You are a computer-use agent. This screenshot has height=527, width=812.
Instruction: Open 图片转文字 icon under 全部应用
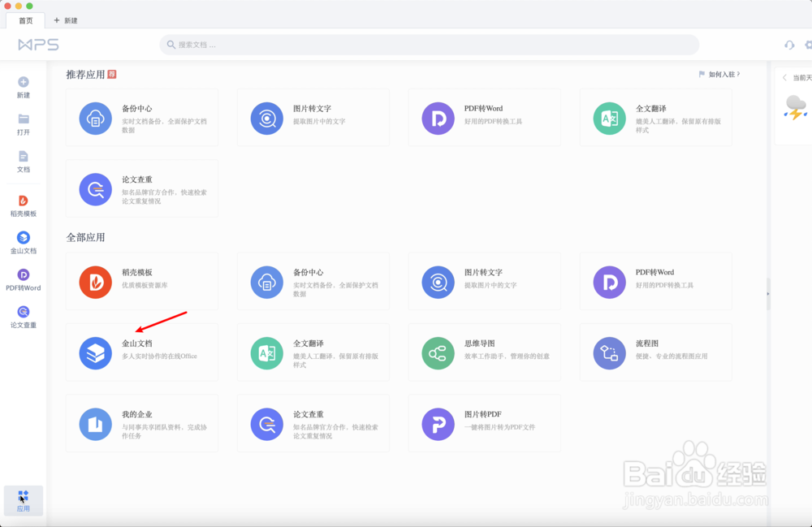point(438,282)
